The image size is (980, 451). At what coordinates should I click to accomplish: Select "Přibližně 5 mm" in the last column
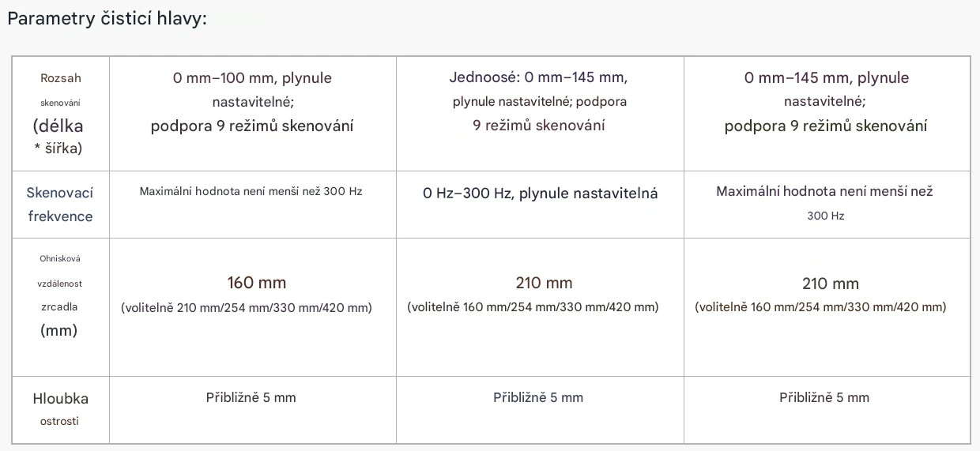[x=824, y=397]
